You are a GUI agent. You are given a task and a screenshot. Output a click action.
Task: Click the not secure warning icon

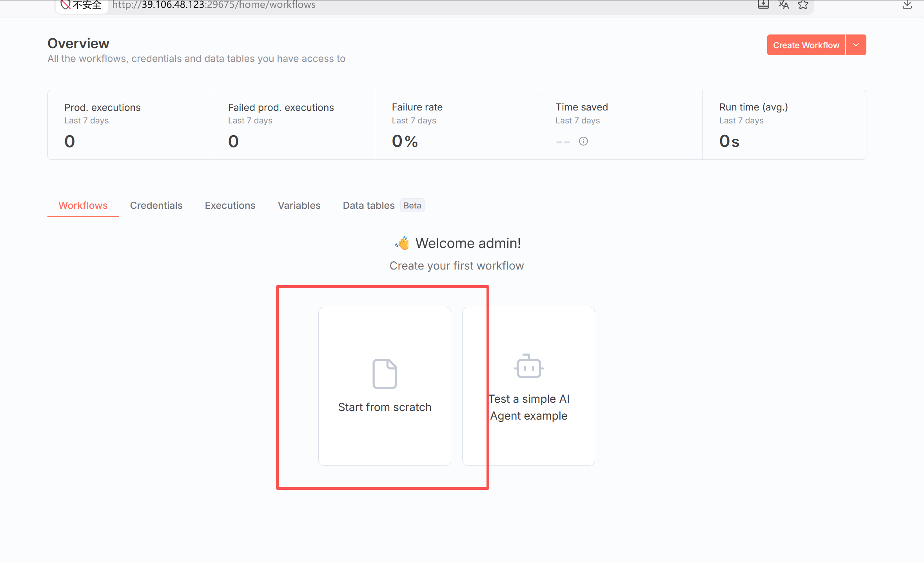(65, 5)
